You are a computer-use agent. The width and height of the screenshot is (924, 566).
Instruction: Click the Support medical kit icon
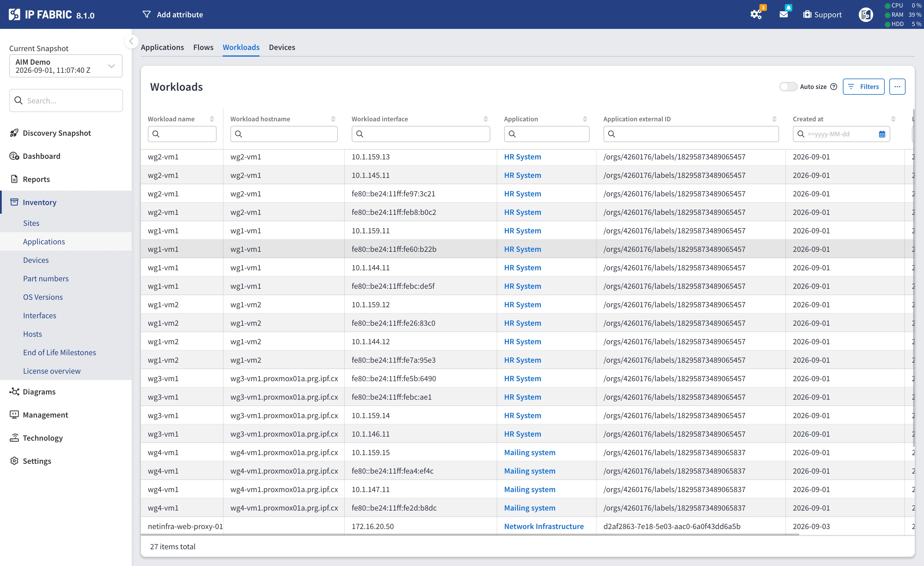[807, 14]
